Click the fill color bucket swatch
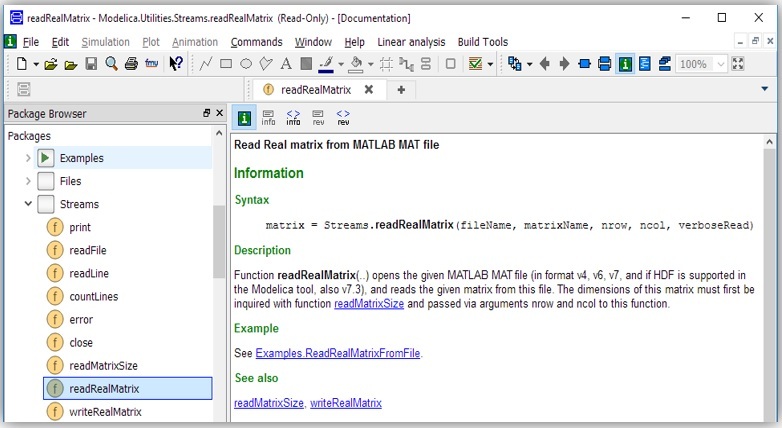The height and width of the screenshot is (428, 782). [356, 64]
